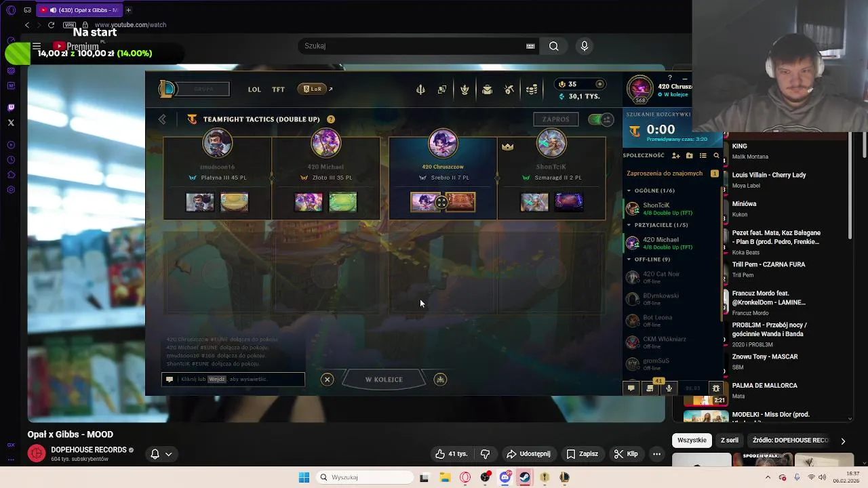Screen dimensions: 868x488
Task: Select 420 Cat Noir offline friend
Action: click(672, 277)
